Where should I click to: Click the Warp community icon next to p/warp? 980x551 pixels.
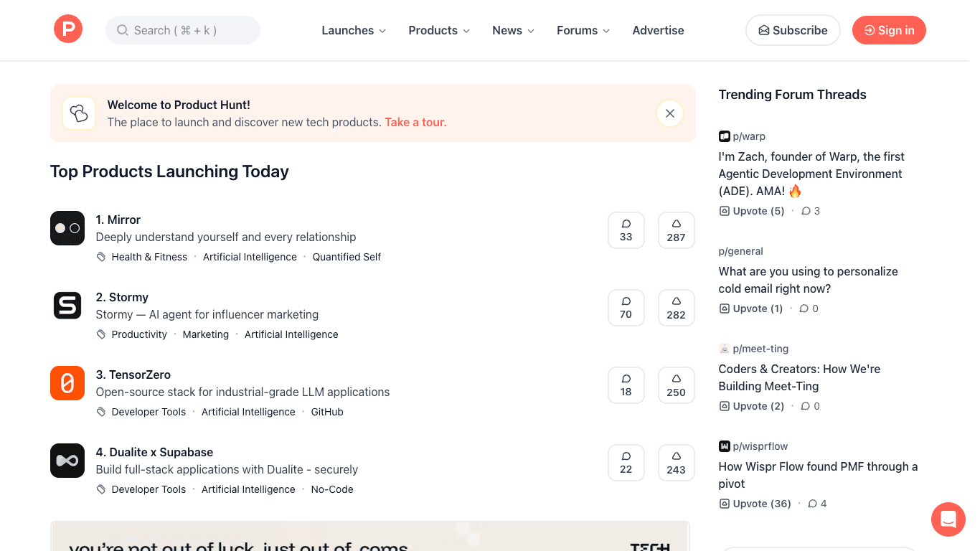[x=724, y=136]
